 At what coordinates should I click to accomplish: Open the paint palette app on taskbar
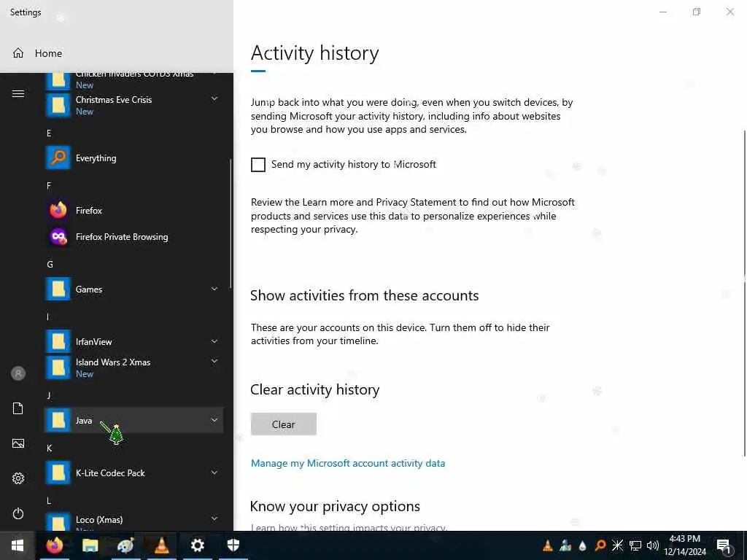(125, 545)
